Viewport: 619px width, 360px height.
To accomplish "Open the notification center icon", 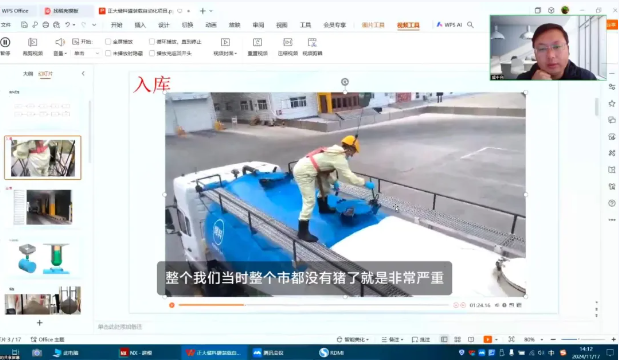I will (610, 352).
